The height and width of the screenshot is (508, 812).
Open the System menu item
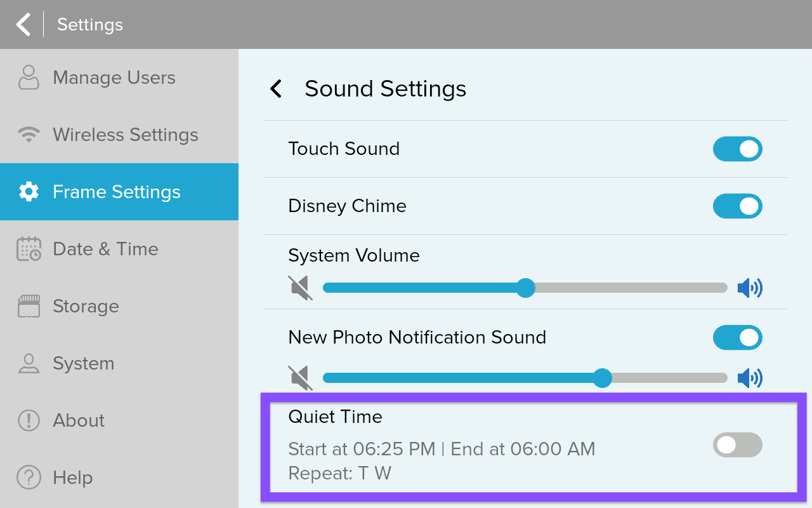click(84, 363)
